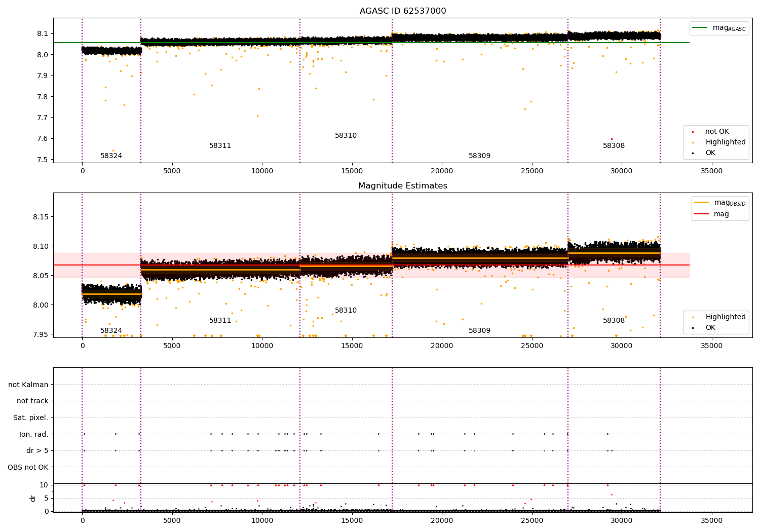Click the 58324 obsid label in the top plot
The image size is (760, 532).
click(x=111, y=156)
